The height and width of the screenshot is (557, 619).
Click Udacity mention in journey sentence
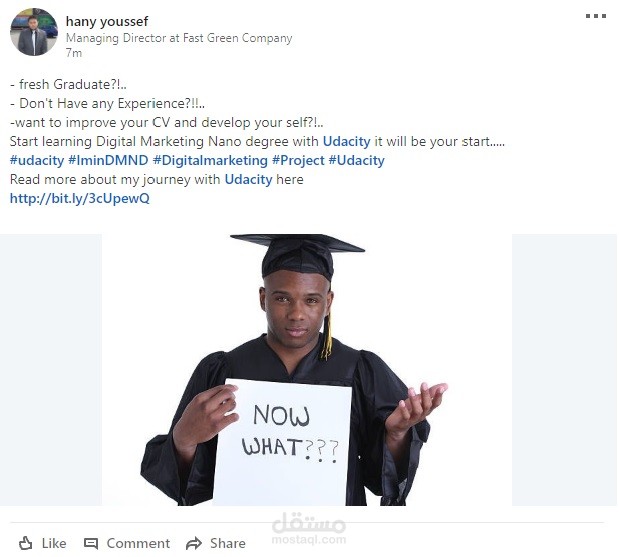coord(248,180)
